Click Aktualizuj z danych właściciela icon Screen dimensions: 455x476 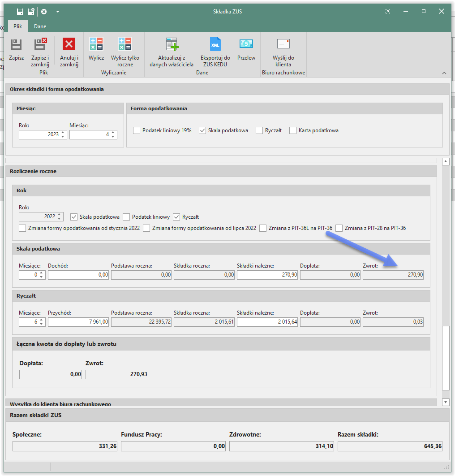click(x=172, y=44)
